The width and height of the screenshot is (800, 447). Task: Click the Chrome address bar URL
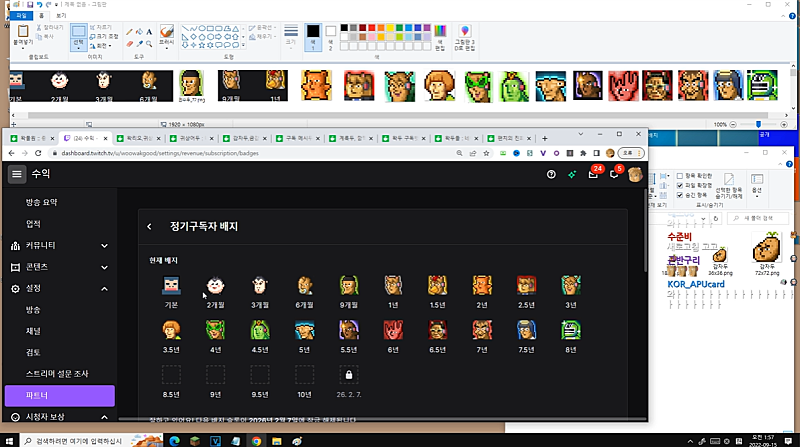(x=160, y=153)
